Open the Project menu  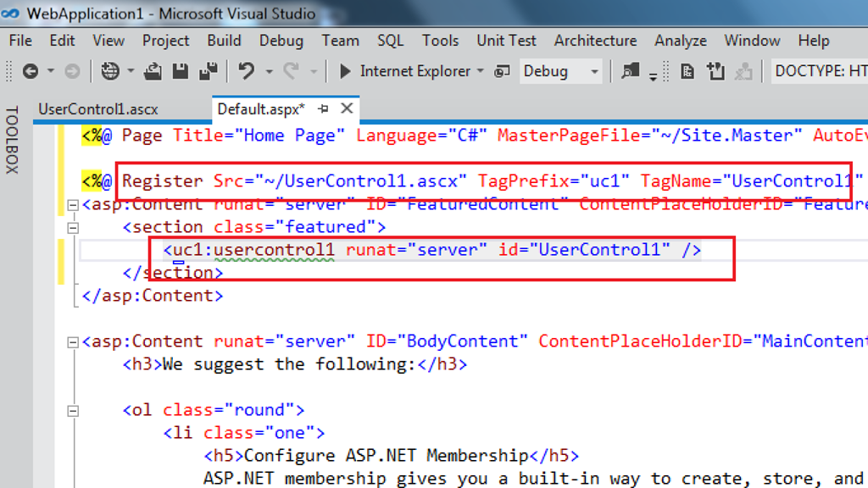[x=165, y=41]
